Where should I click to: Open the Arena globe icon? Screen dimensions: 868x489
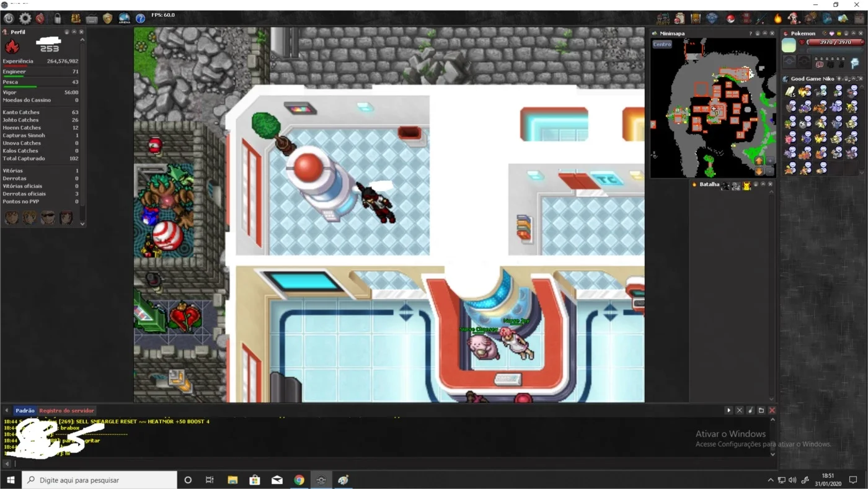pos(124,19)
